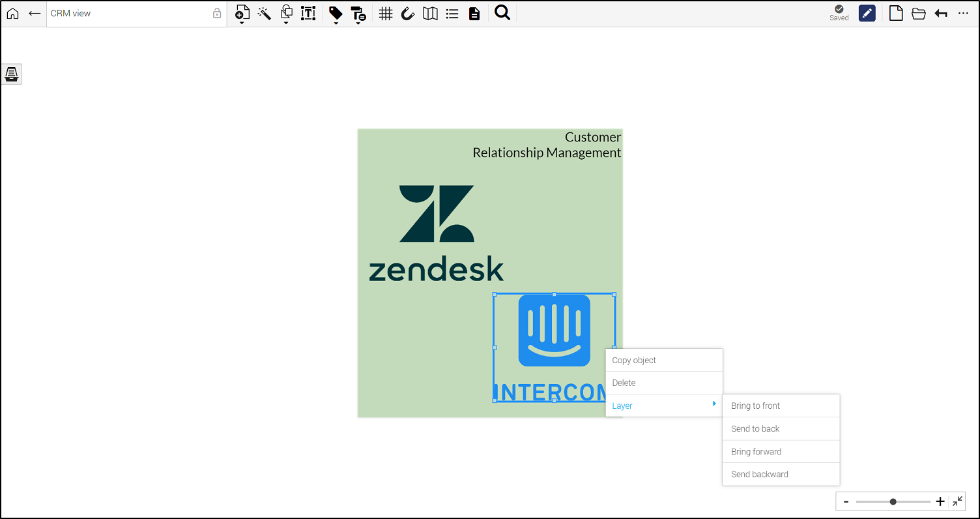Viewport: 980px width, 519px height.
Task: Open the paint roller format dropdown
Action: click(358, 14)
